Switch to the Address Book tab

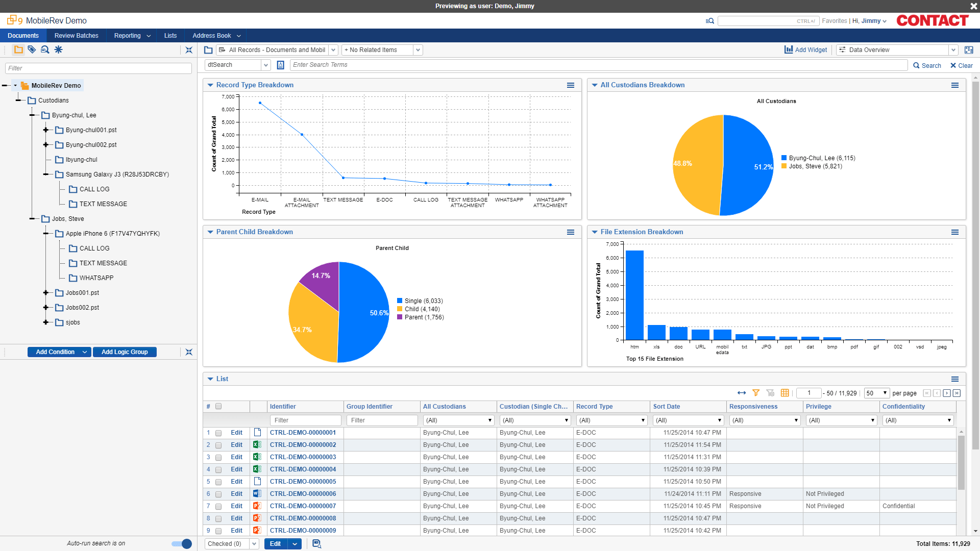(x=211, y=35)
